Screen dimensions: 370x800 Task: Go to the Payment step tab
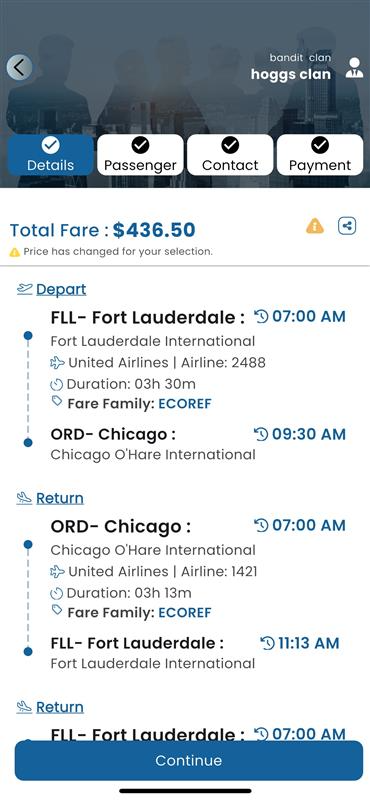[x=320, y=155]
